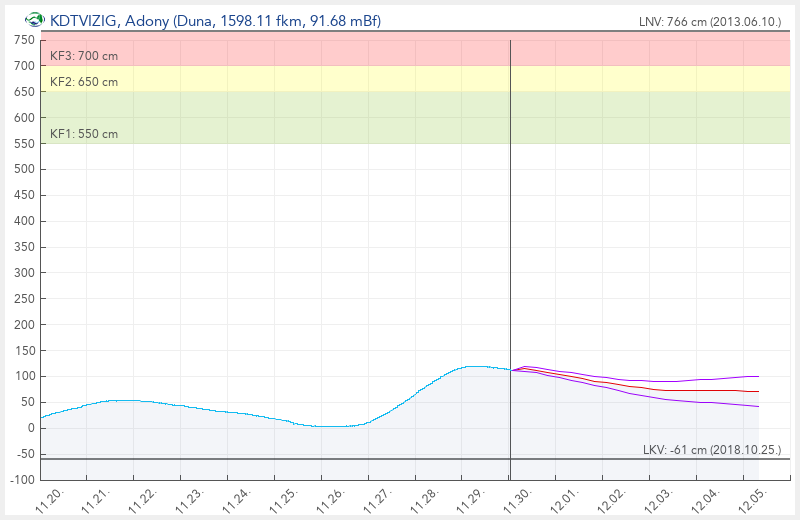This screenshot has width=800, height=520.
Task: Click the KF2: 650 cm label
Action: click(x=84, y=82)
